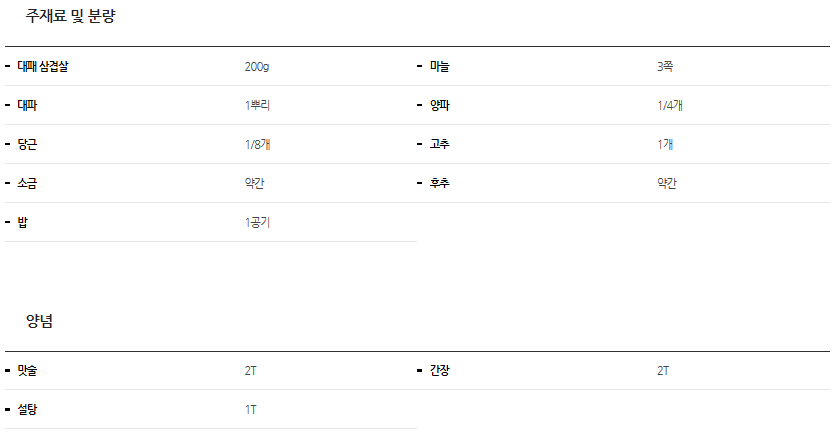Click the 주재료 및 분량 section heading

(x=71, y=17)
